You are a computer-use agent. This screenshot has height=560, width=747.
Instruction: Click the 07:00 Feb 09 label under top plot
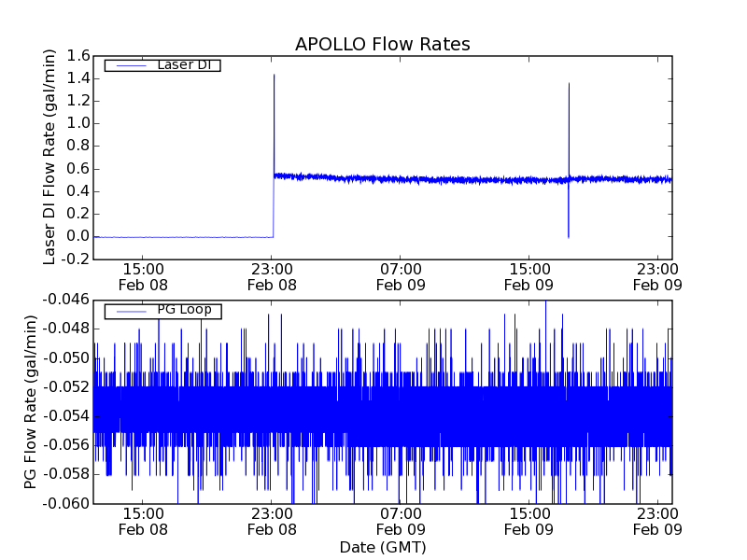[400, 277]
